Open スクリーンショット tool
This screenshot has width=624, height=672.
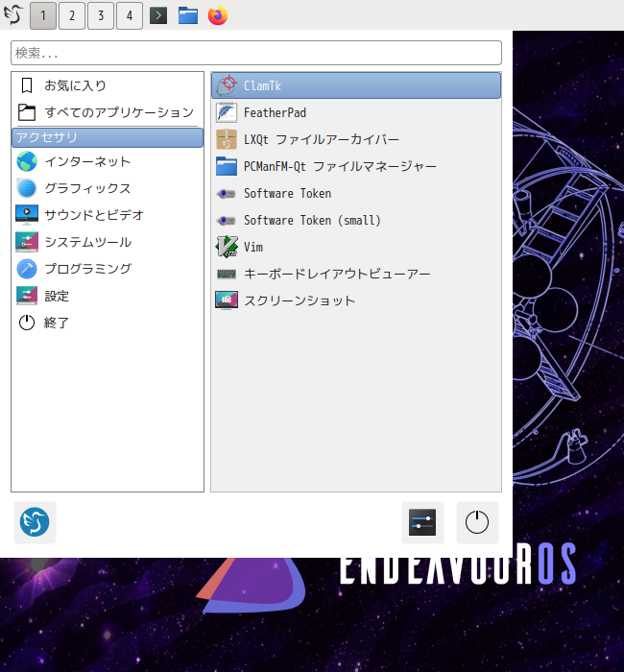tap(356, 300)
